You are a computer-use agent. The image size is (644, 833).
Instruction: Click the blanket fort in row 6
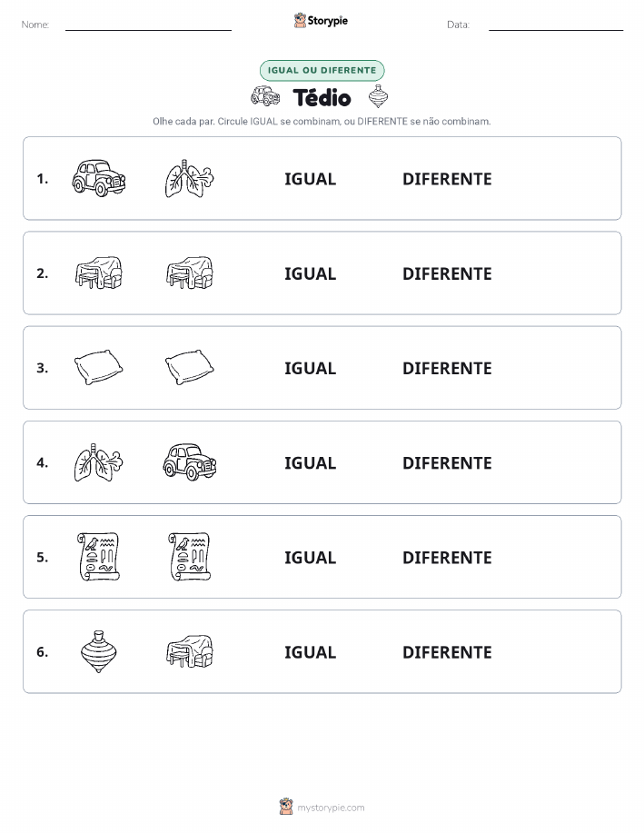point(190,651)
